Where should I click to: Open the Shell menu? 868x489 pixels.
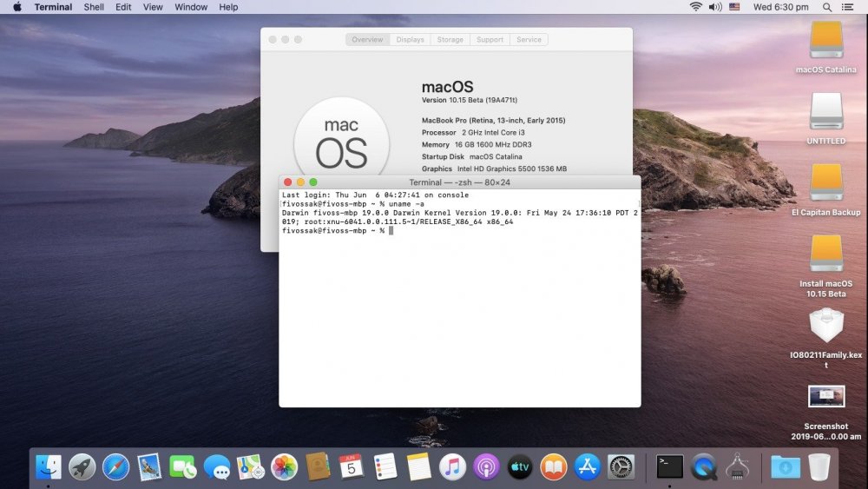[x=94, y=7]
